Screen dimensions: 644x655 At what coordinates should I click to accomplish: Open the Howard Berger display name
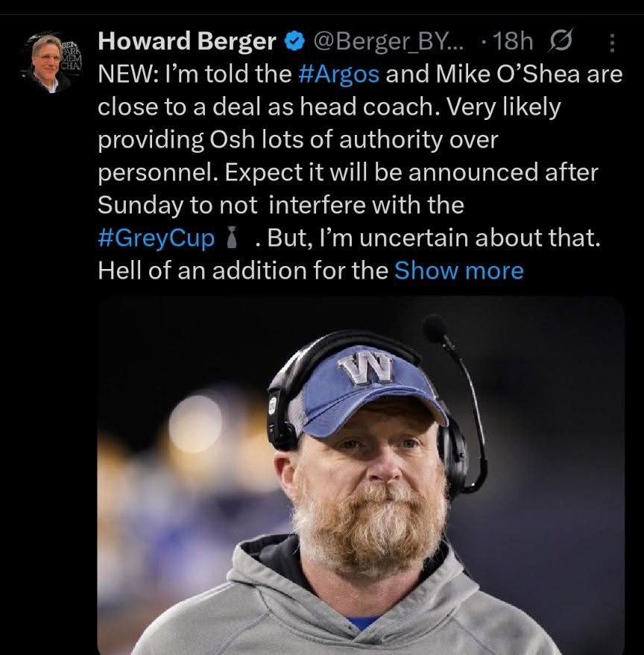[187, 42]
